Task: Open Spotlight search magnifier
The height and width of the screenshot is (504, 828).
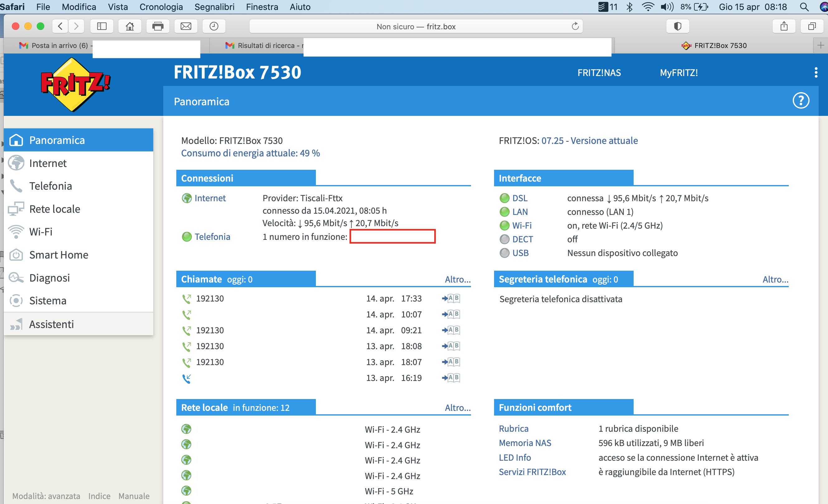Action: (804, 7)
